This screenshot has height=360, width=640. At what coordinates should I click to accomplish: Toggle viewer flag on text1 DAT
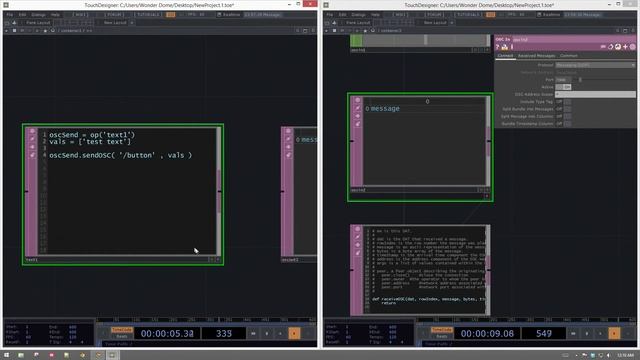pos(32,131)
